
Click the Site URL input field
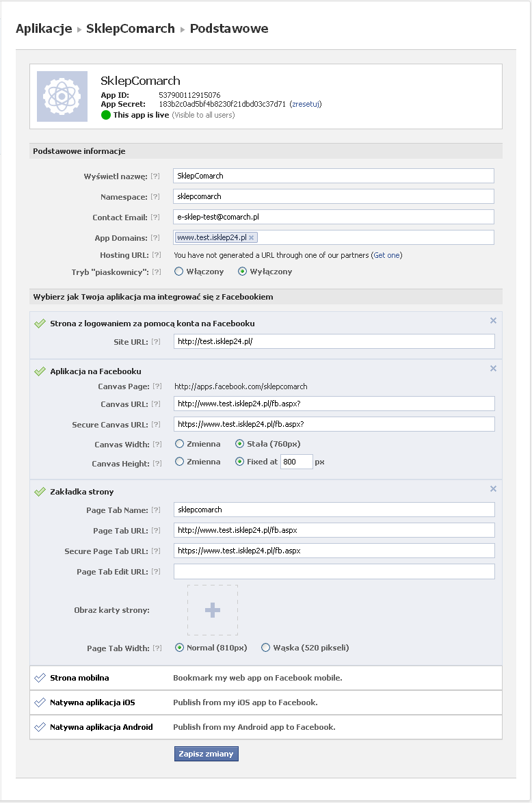tap(334, 341)
